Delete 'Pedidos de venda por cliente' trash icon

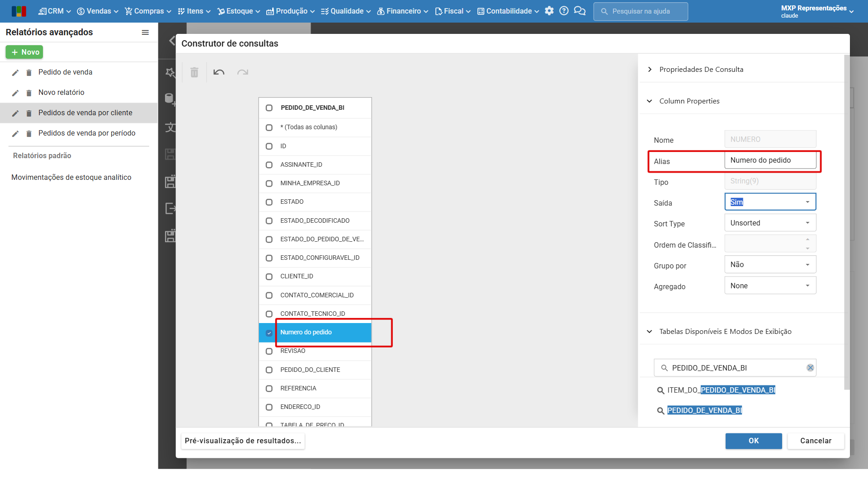click(29, 113)
